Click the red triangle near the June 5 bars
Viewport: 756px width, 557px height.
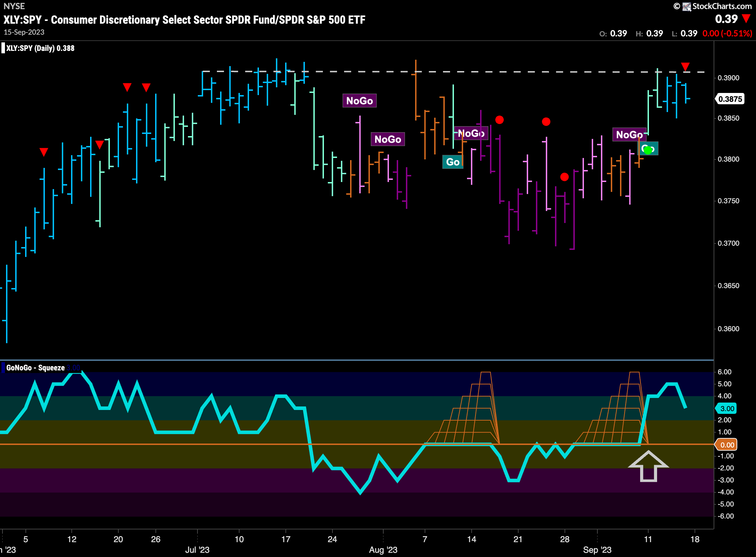click(x=44, y=152)
